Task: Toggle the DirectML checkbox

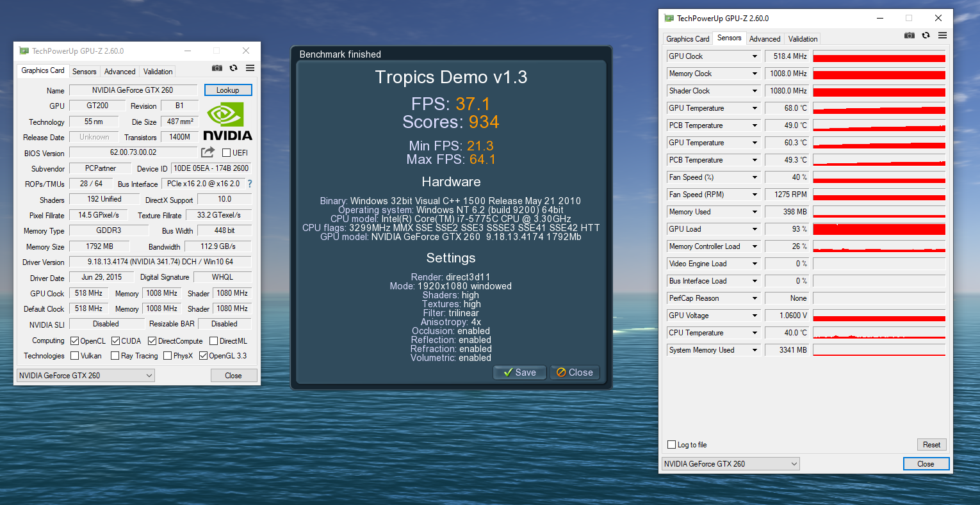Action: (x=214, y=341)
